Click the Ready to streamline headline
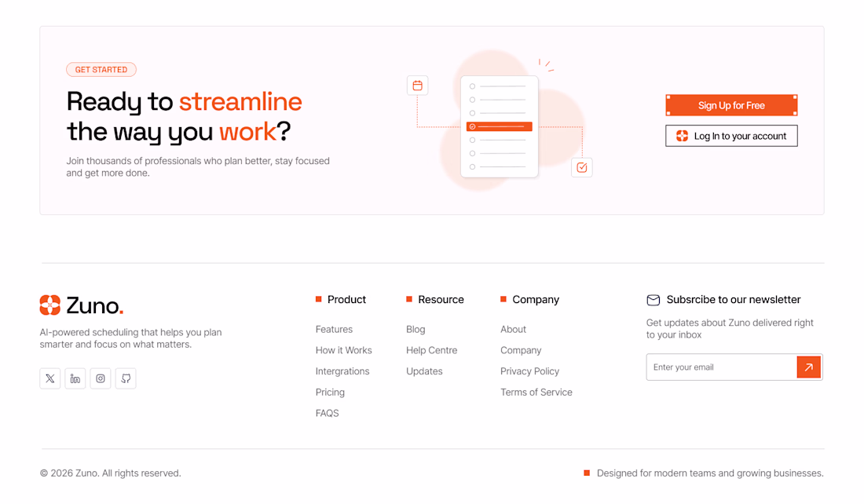The image size is (864, 504). click(185, 117)
